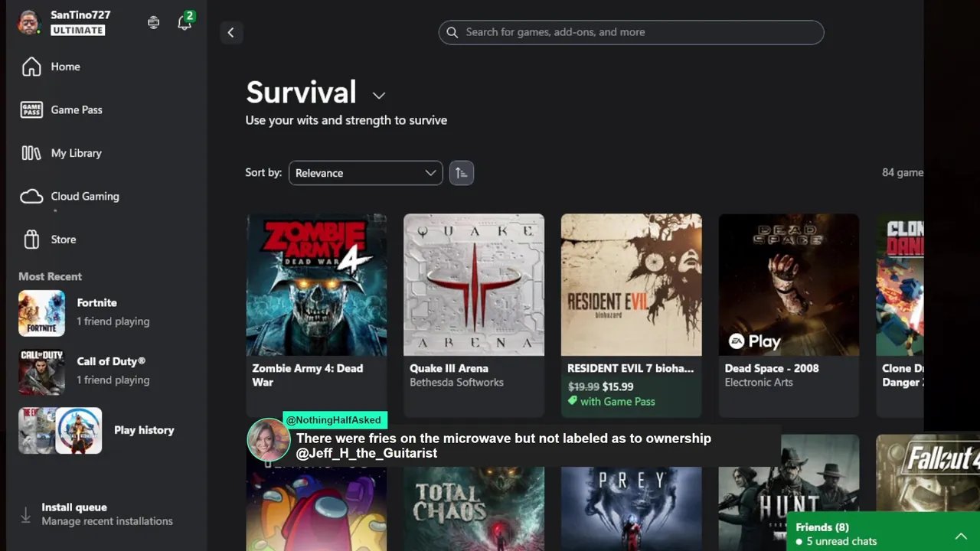Click the Store shopping bag icon
Image resolution: width=980 pixels, height=551 pixels.
click(31, 240)
